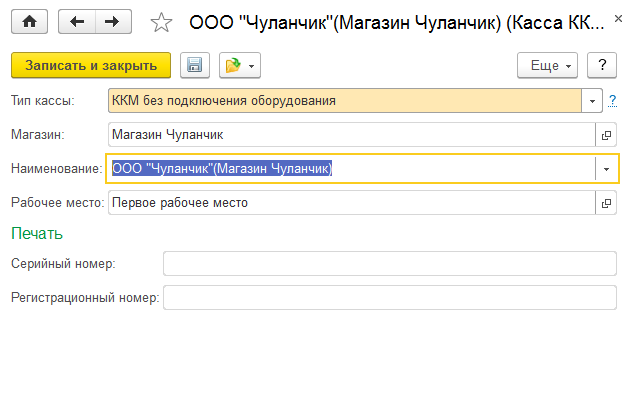Expand the Наименование dropdown arrow
This screenshot has height=398, width=635.
pyautogui.click(x=606, y=169)
